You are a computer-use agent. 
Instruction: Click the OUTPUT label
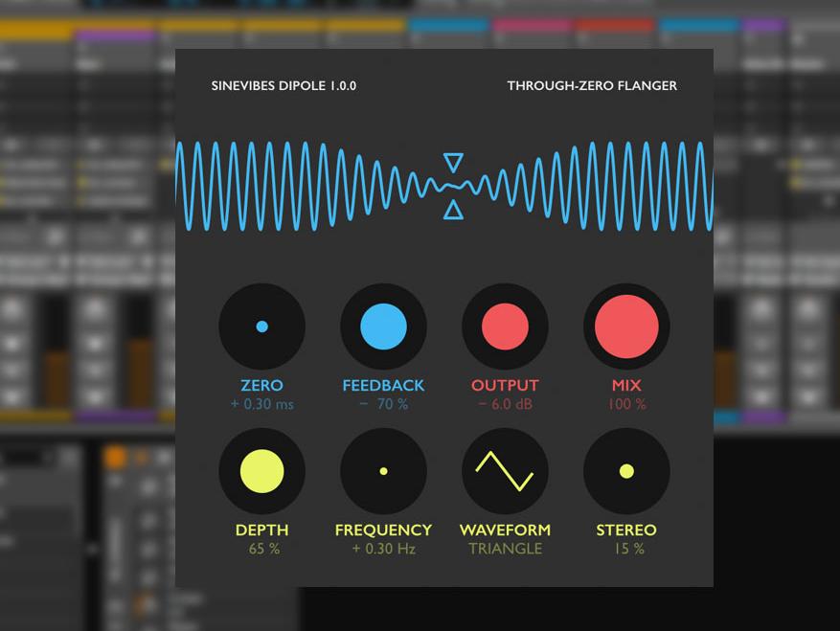coord(505,385)
